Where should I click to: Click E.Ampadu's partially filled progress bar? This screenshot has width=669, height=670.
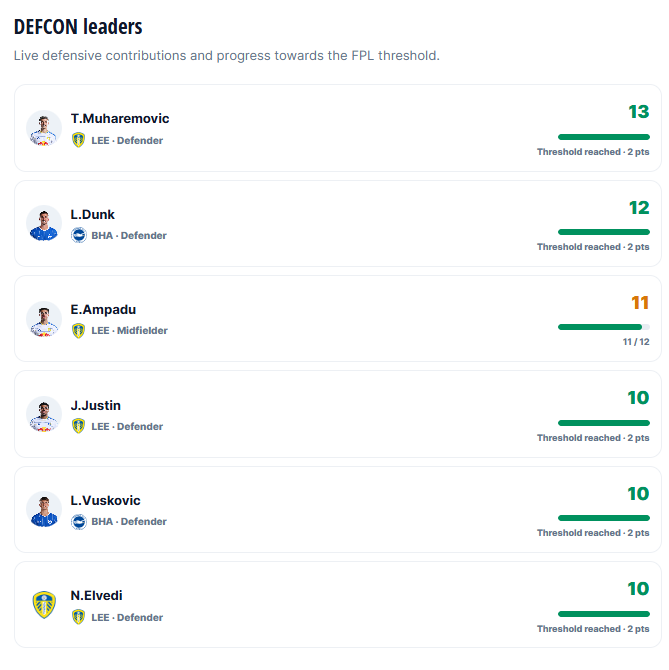(x=604, y=327)
